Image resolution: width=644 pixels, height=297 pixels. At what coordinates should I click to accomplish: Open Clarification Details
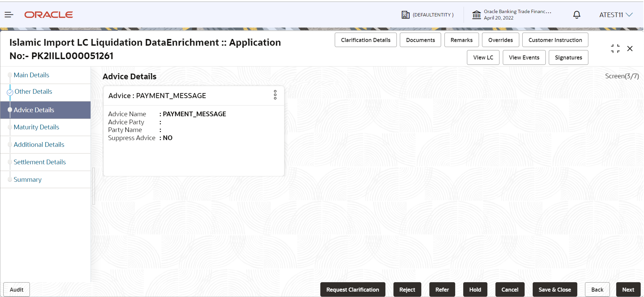coord(366,40)
